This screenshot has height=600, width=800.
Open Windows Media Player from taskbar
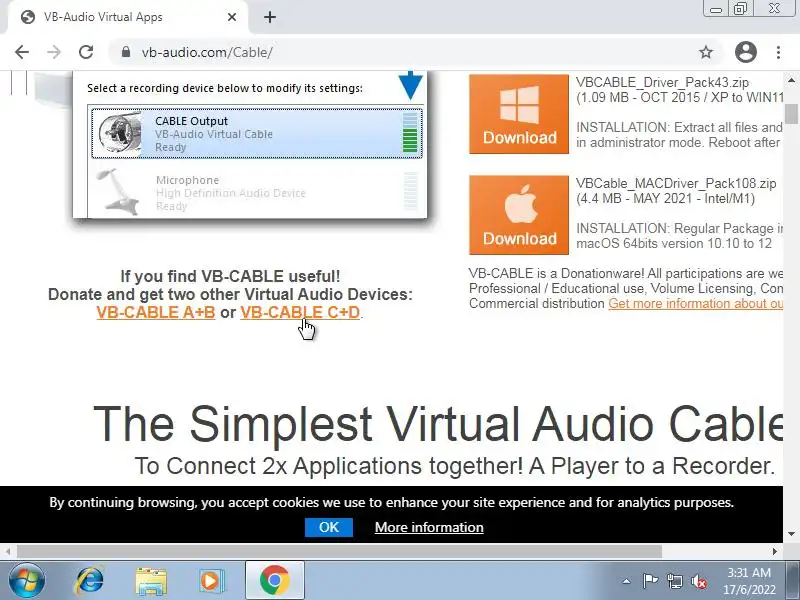[211, 581]
